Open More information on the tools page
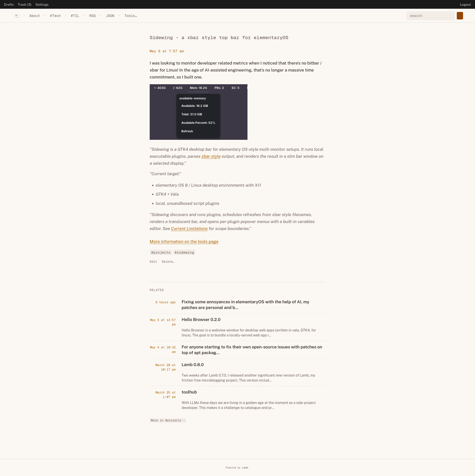 point(184,241)
